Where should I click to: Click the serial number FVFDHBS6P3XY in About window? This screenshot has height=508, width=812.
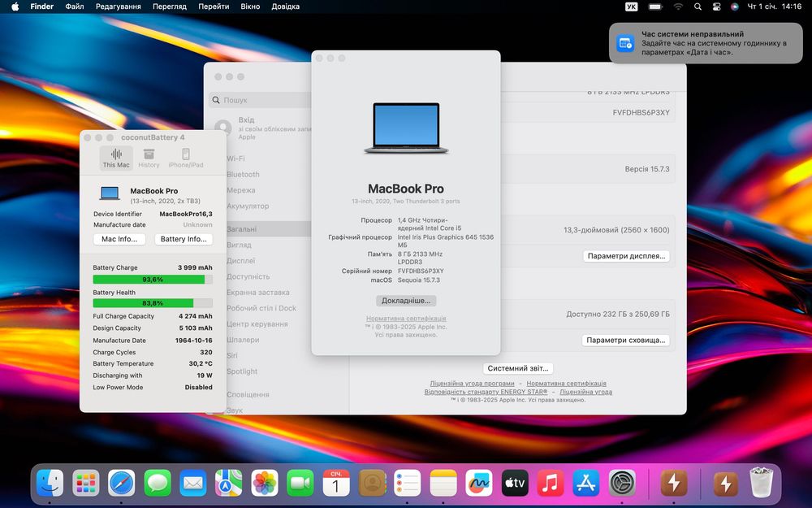point(421,271)
